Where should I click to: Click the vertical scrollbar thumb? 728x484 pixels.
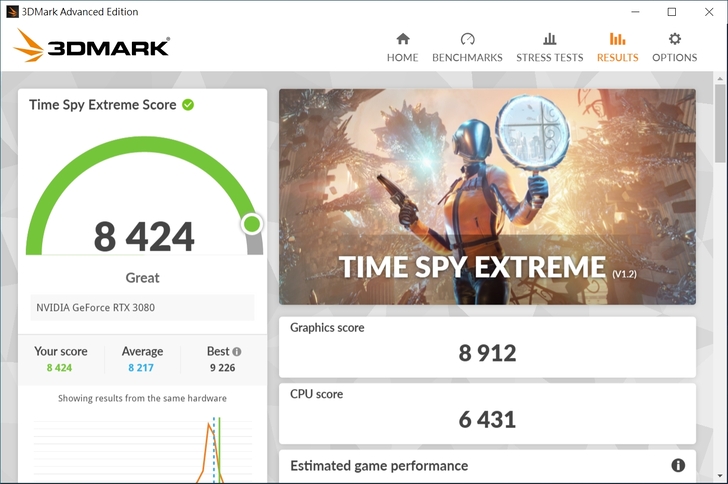(720, 123)
